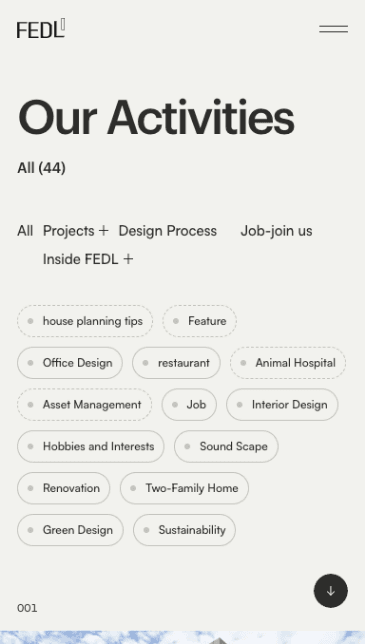The image size is (366, 644).
Task: Toggle the Office Design tag
Action: coord(70,363)
